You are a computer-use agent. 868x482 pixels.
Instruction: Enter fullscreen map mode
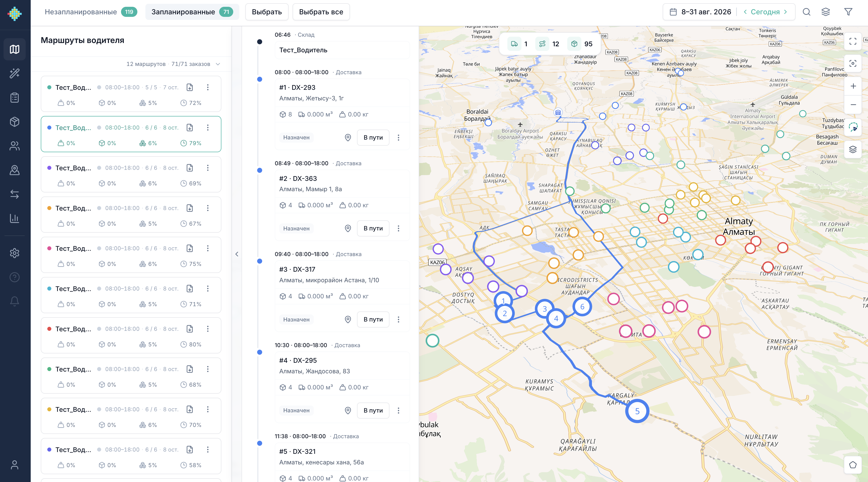pos(853,41)
